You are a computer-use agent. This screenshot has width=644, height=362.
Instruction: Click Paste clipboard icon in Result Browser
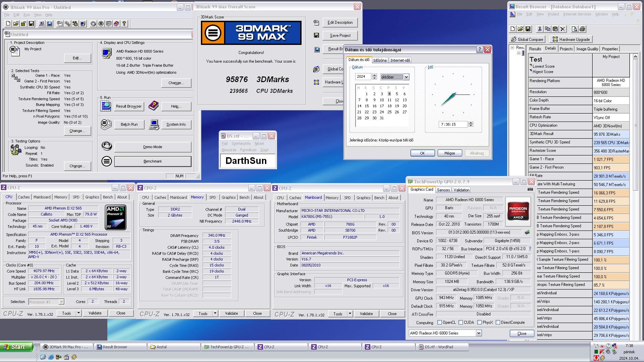[x=555, y=29]
